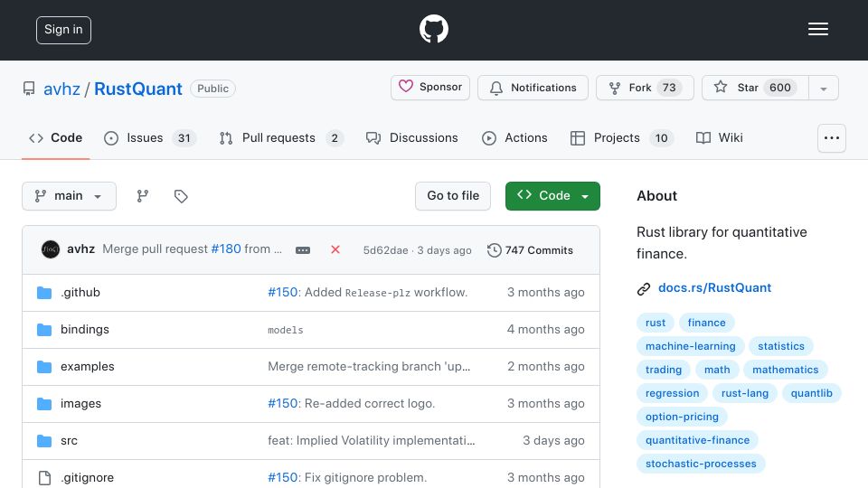The image size is (868, 488).
Task: Select the quantlib topic tag
Action: coord(812,393)
